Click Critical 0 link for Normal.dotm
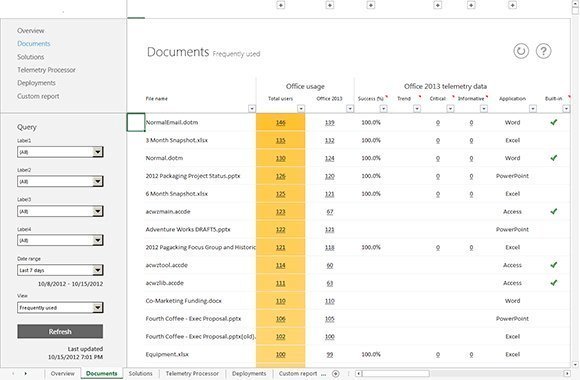 [438, 158]
